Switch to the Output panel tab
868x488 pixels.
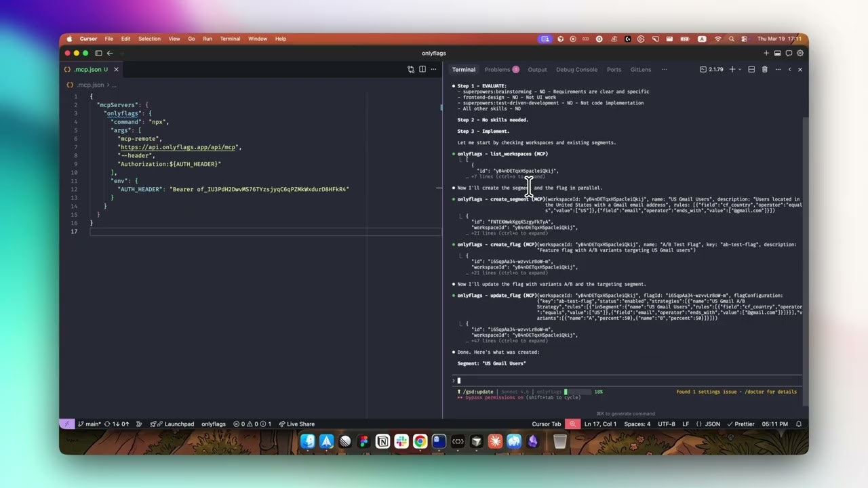click(537, 69)
